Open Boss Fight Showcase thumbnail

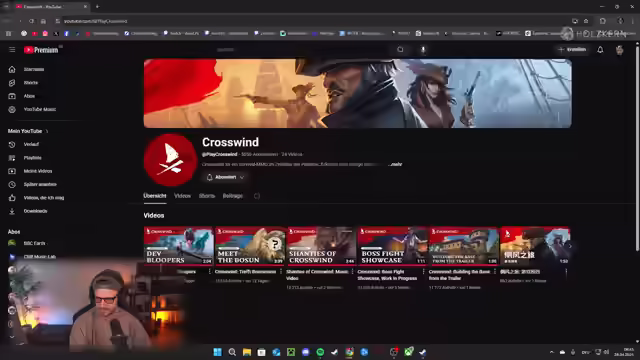[x=393, y=246]
